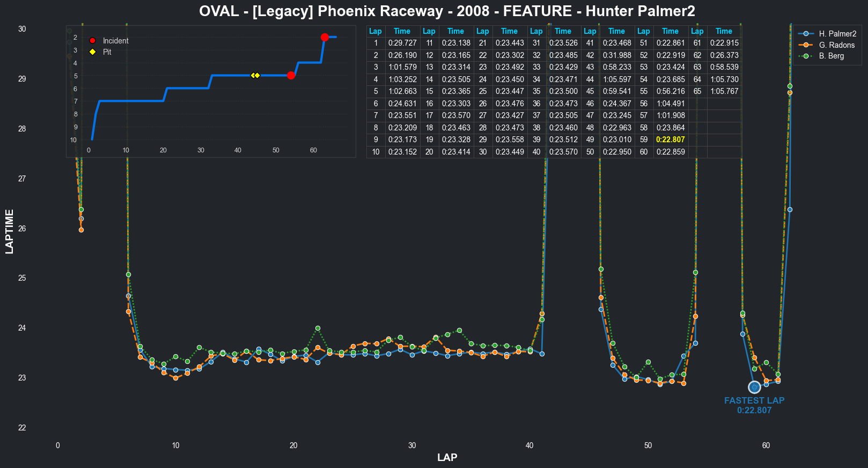868x468 pixels.
Task: Click the circled fastest lap marker
Action: click(x=754, y=387)
